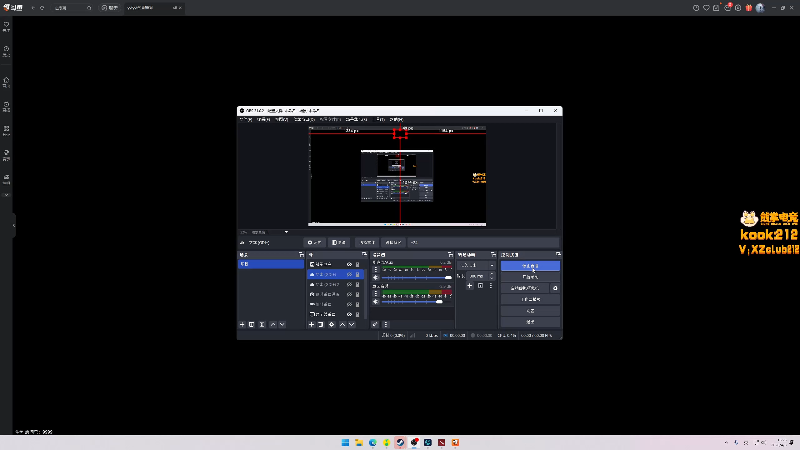Open the scene transition type dropdown
The width and height of the screenshot is (800, 450).
point(475,265)
